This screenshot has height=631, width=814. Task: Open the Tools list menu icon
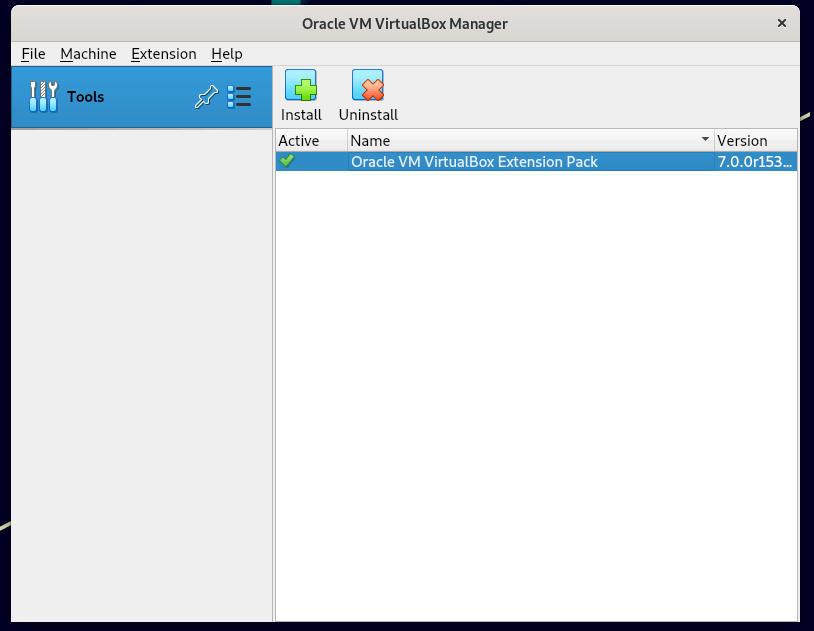(x=239, y=97)
